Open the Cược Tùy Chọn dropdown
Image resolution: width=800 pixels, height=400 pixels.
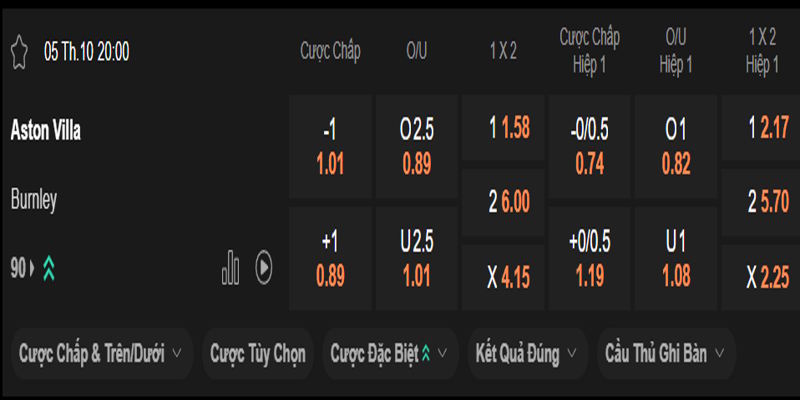[259, 353]
